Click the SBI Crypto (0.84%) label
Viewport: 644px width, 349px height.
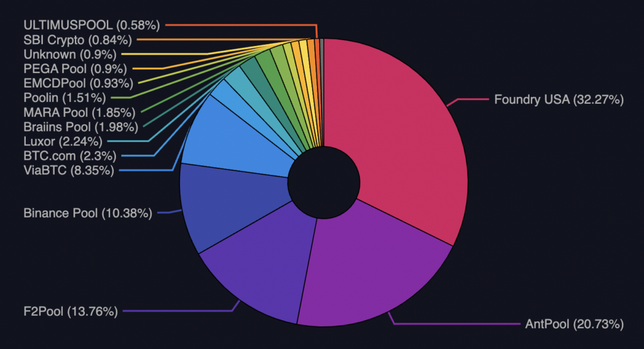click(x=77, y=40)
